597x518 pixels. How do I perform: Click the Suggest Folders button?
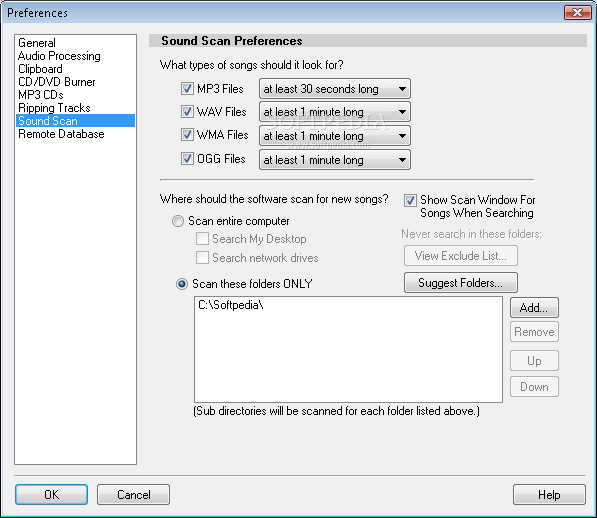(461, 283)
